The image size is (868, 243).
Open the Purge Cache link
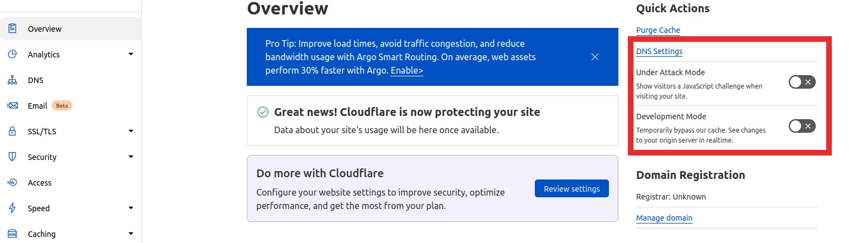pos(658,30)
